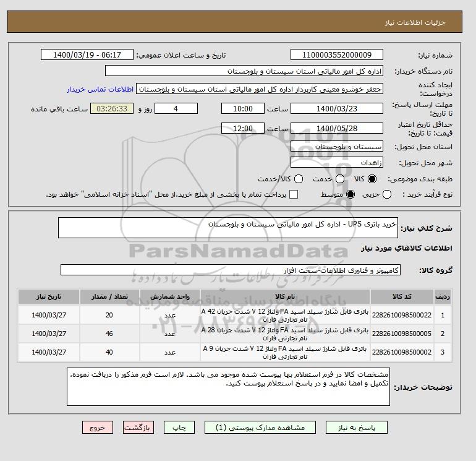This screenshot has height=461, width=476.
Task: Select the کالا radio button
Action: tap(372, 179)
